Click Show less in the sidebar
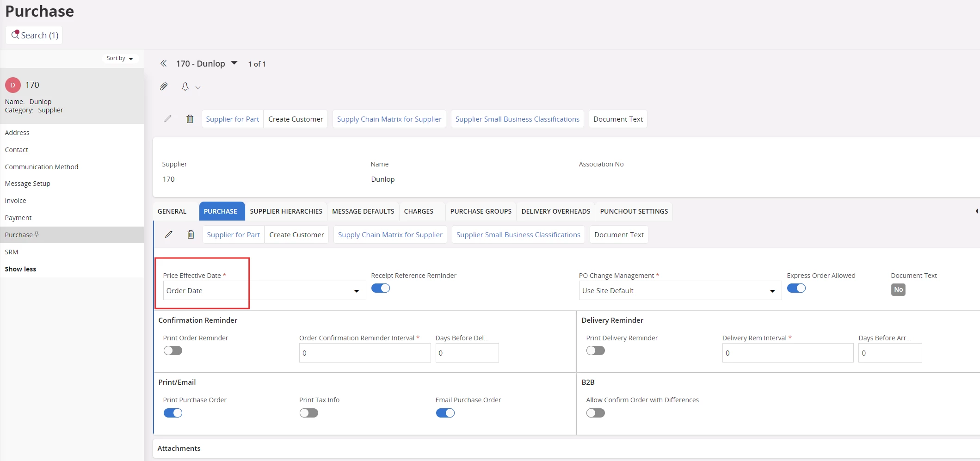 [x=20, y=269]
